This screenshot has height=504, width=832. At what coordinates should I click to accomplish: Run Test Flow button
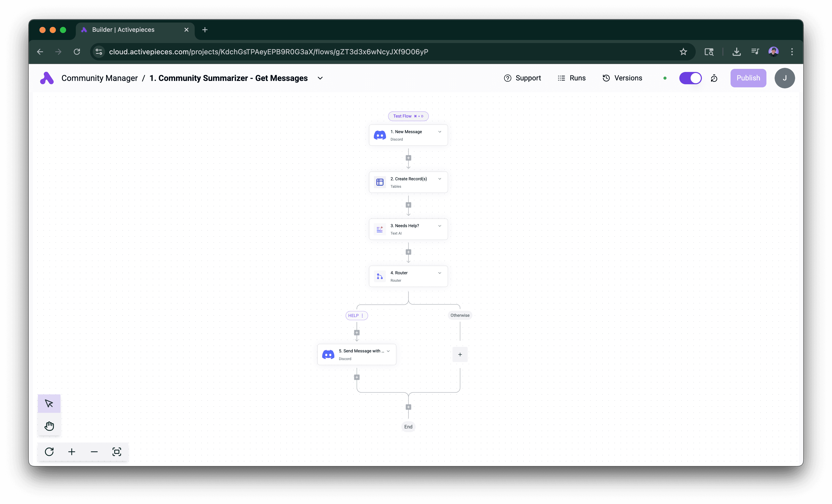click(x=408, y=116)
